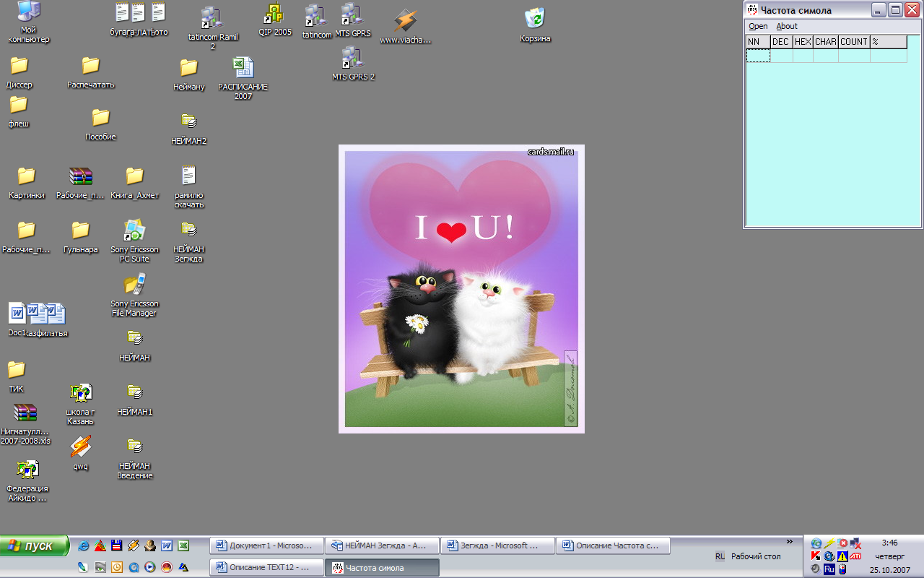Launch Word from quick launch bar
This screenshot has width=924, height=578.
click(x=167, y=545)
